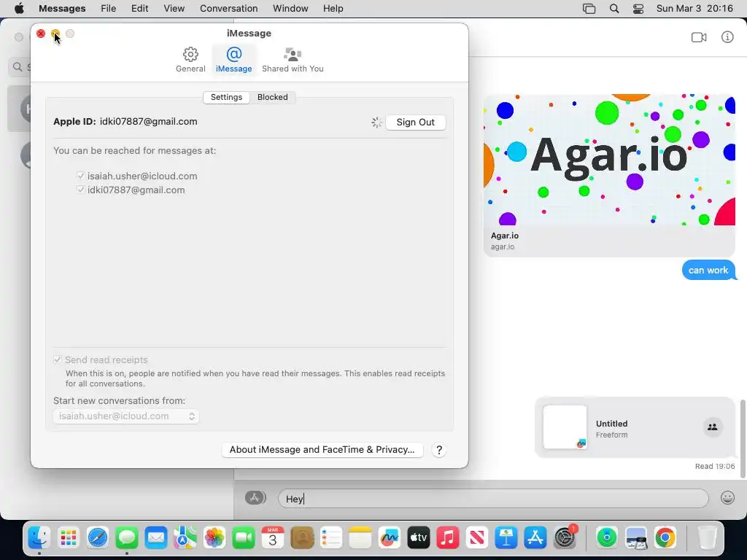
Task: Open Photos from the Dock
Action: [x=214, y=538]
